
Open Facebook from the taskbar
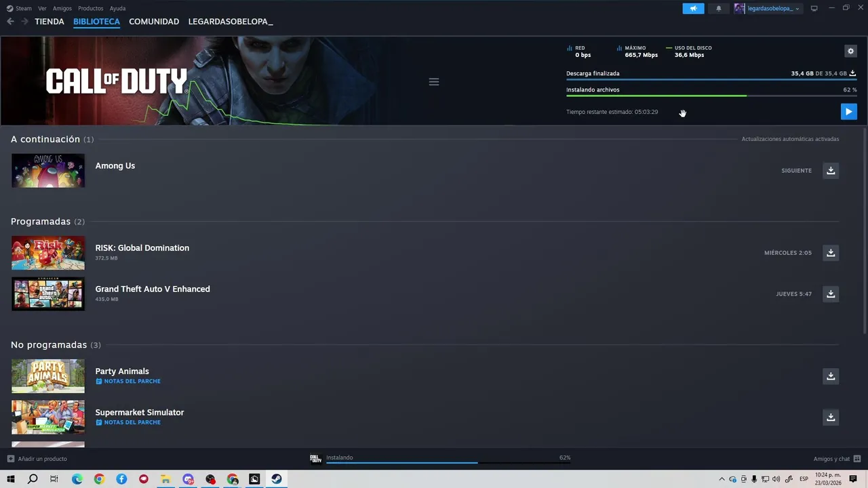click(121, 479)
